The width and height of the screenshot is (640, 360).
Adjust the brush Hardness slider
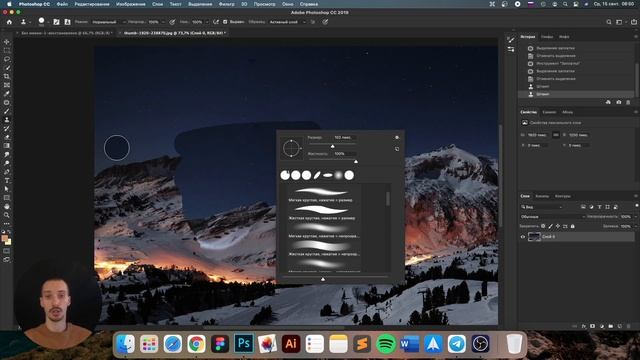click(356, 162)
